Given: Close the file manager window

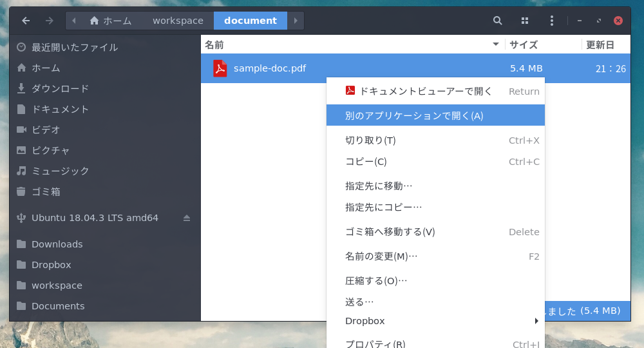Looking at the screenshot, I should 618,21.
